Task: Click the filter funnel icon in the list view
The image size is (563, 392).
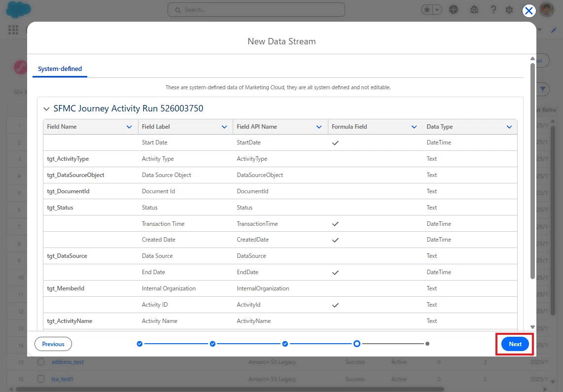Action: [x=543, y=89]
